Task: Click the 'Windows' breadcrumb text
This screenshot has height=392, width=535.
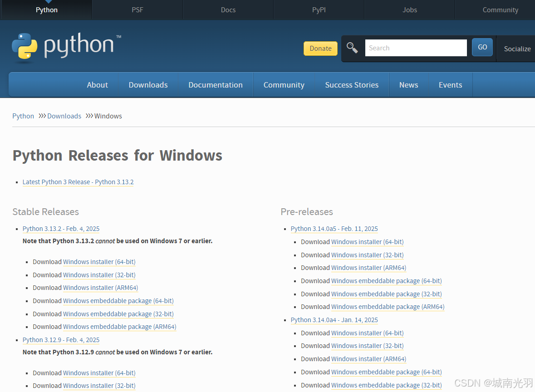Action: [108, 116]
